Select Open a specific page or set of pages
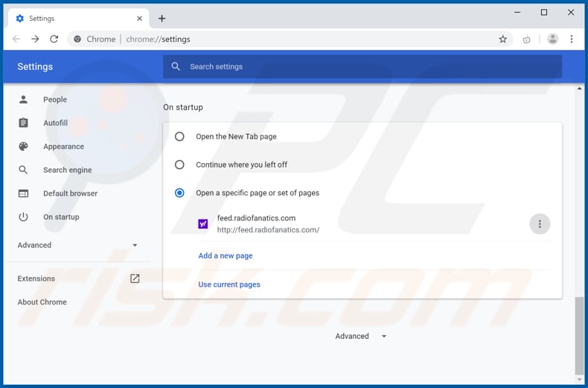This screenshot has height=388, width=588. click(179, 193)
